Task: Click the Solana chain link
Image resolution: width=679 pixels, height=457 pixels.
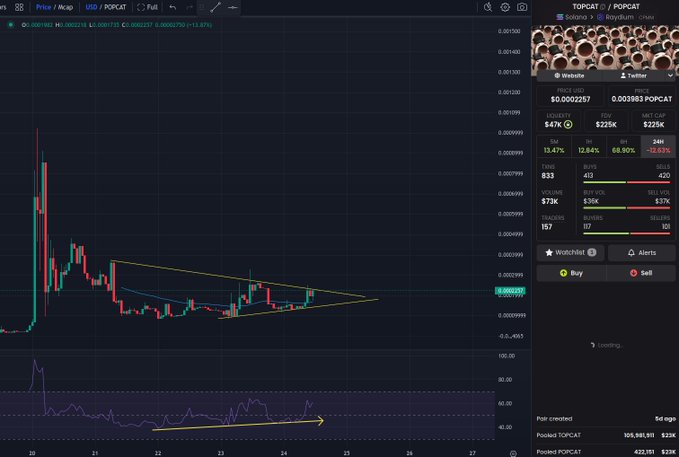Action: [572, 17]
